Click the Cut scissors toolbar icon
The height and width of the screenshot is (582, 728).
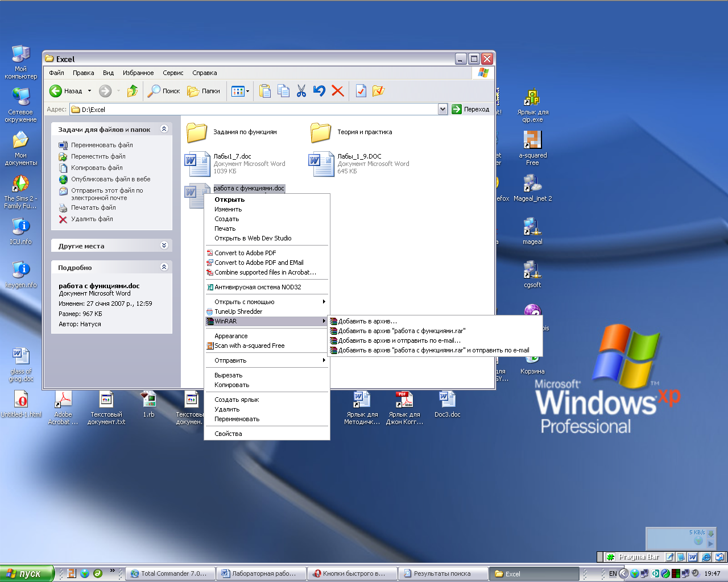coord(301,91)
